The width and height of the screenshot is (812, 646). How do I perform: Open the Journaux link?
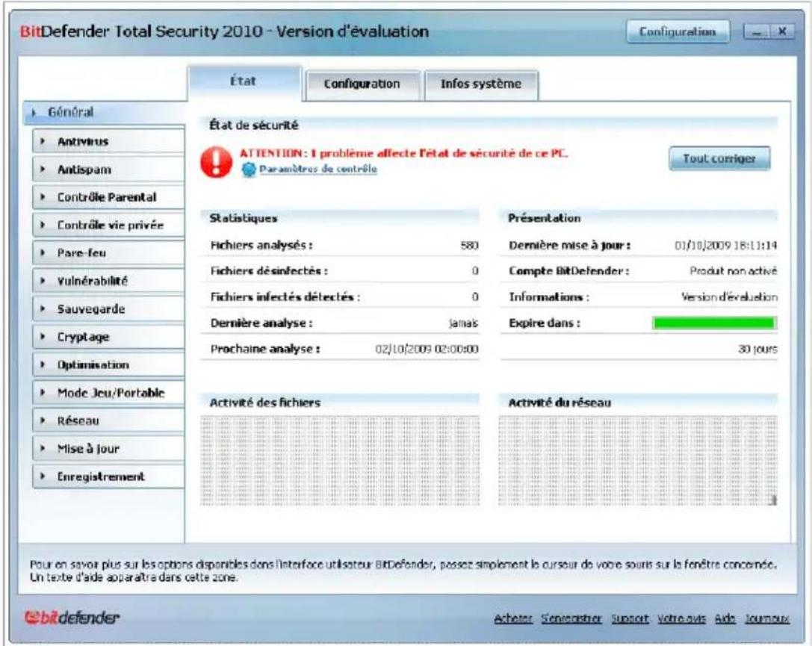[x=767, y=618]
